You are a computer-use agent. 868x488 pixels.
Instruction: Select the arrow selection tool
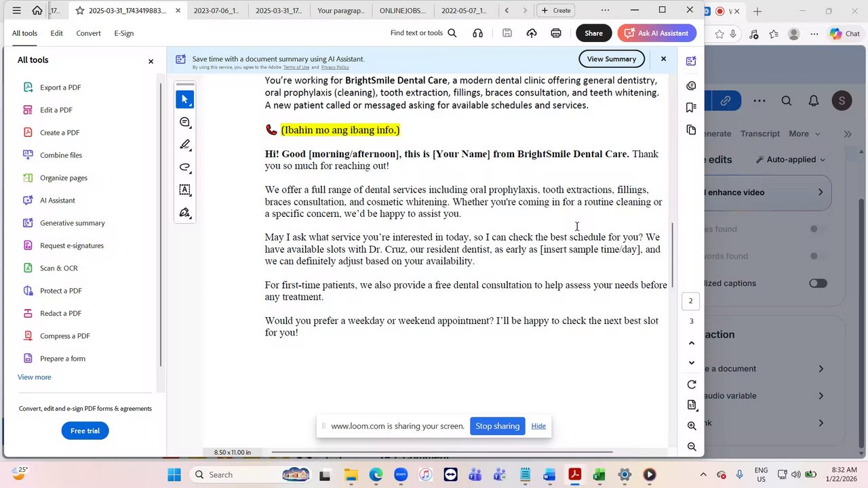184,100
